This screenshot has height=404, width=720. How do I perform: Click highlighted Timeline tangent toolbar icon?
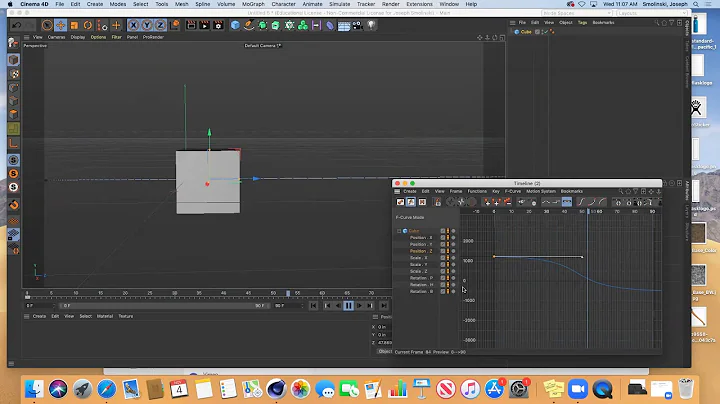(x=567, y=202)
